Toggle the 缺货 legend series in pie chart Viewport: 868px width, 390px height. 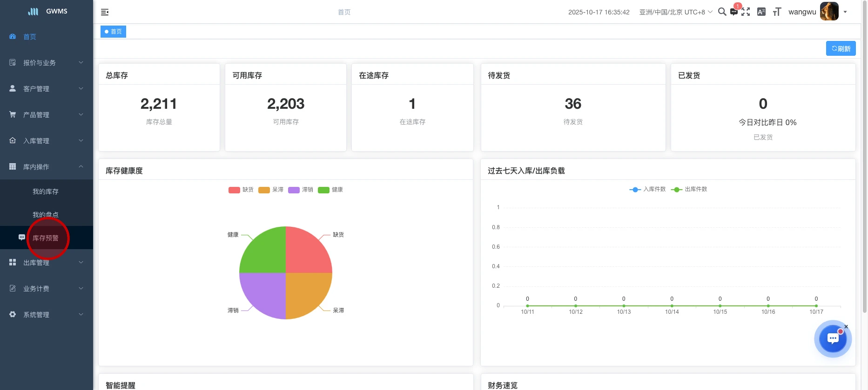tap(241, 190)
